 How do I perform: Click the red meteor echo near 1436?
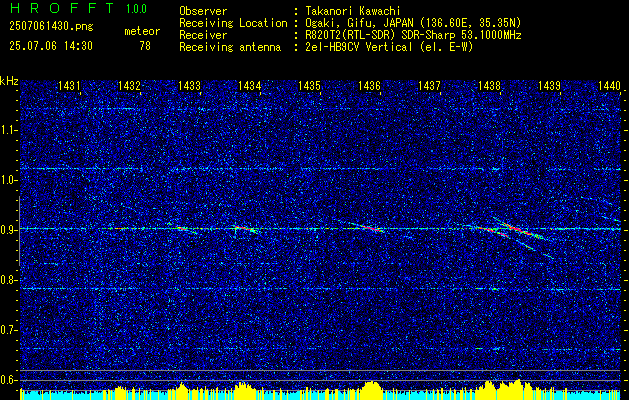[371, 228]
